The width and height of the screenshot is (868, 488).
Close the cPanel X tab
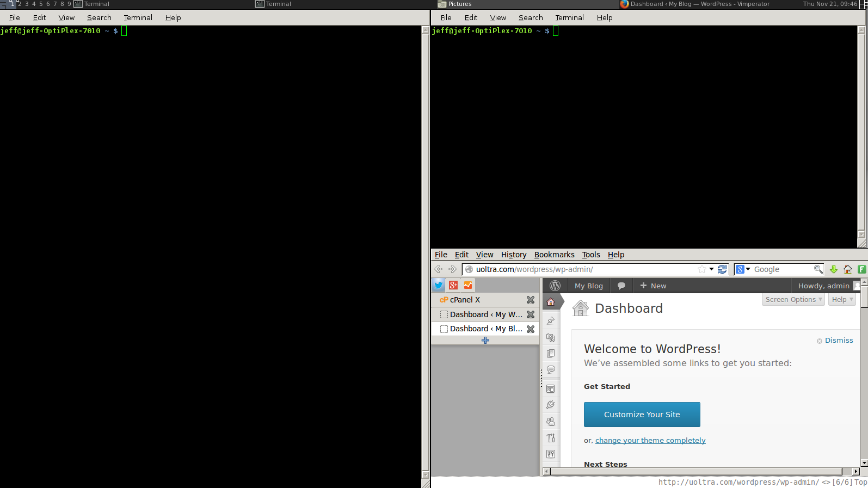pos(531,300)
